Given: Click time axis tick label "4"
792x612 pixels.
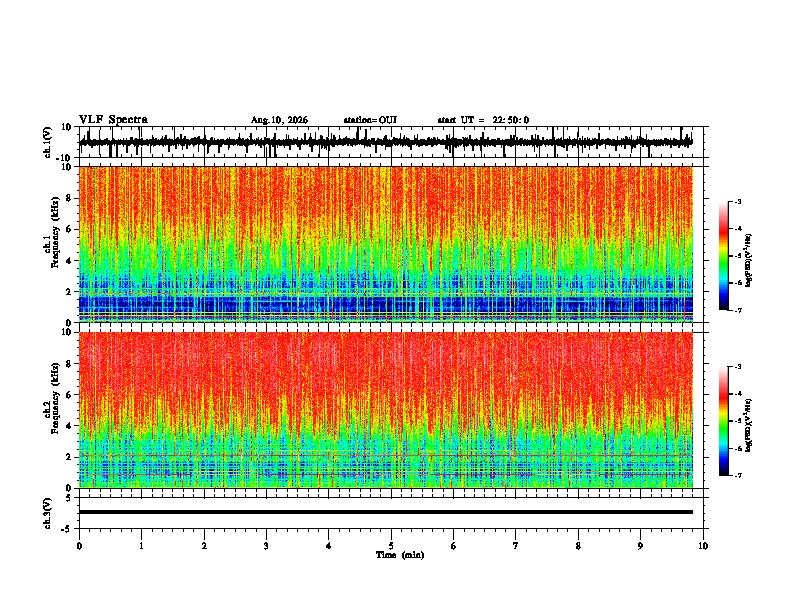Looking at the screenshot, I should coord(329,546).
